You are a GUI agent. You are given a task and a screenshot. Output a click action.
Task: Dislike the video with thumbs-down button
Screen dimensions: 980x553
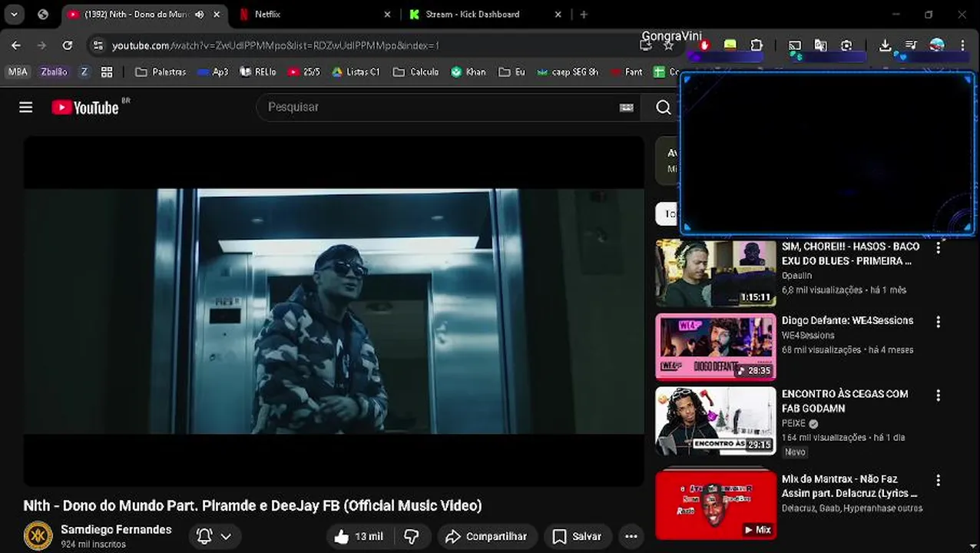[412, 536]
